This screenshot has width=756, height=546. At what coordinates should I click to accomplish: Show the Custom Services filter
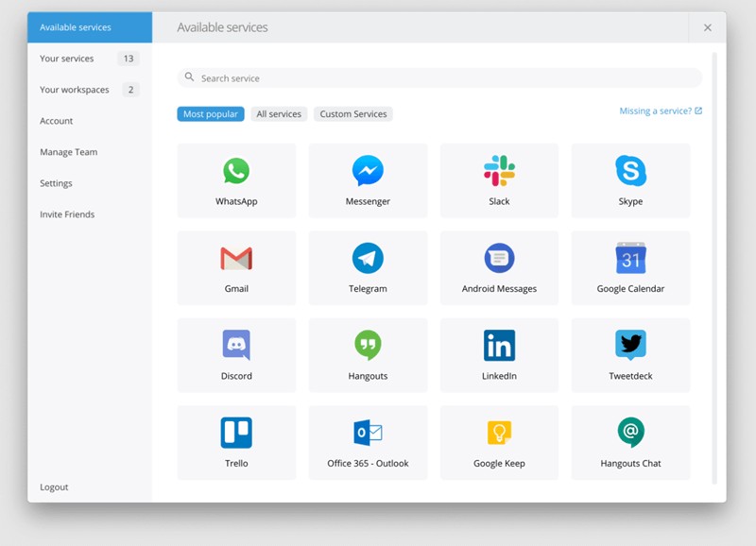click(x=353, y=114)
